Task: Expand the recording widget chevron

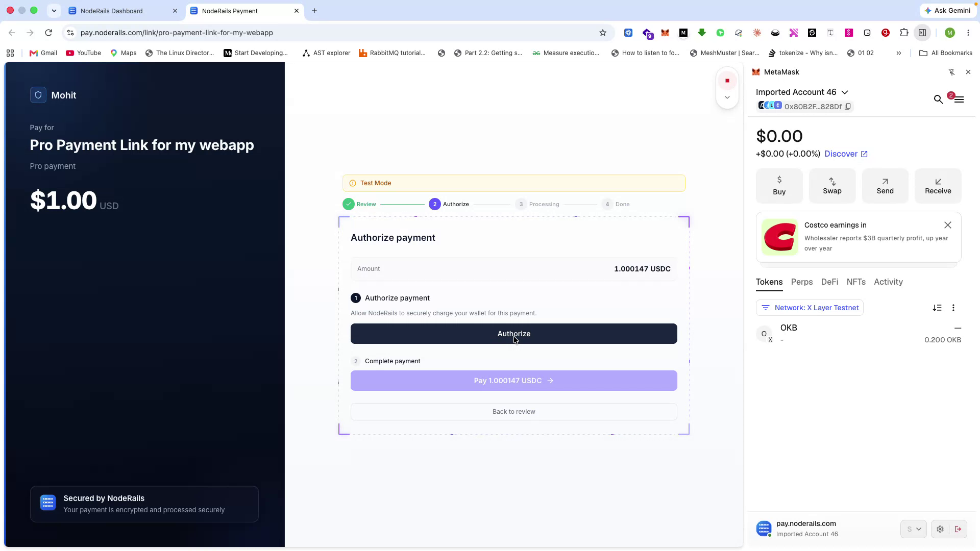Action: [x=727, y=97]
